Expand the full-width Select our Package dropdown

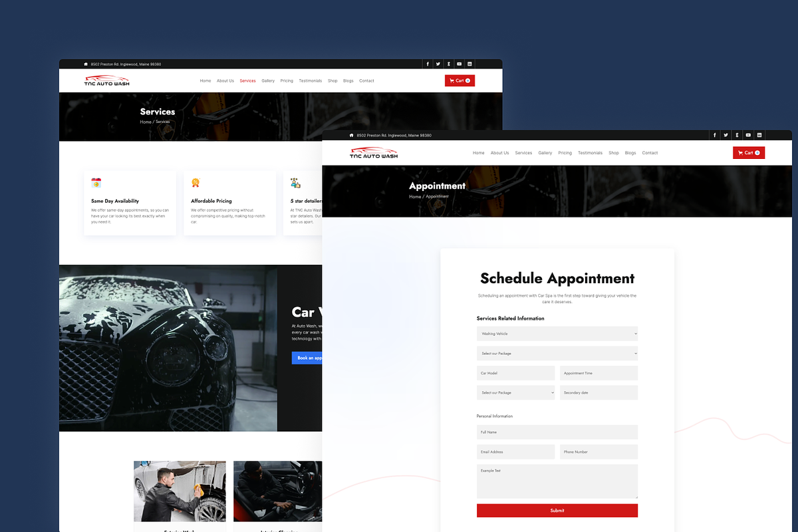tap(557, 353)
